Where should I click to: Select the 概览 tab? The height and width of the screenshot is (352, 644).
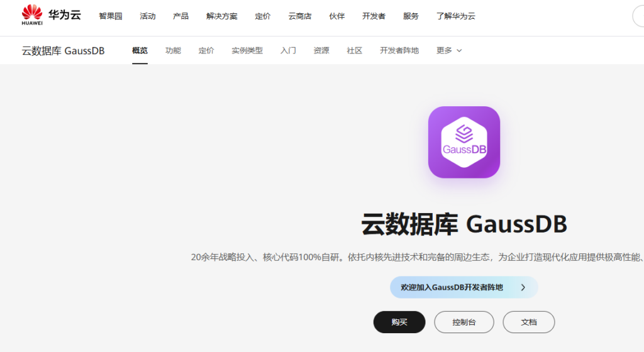pyautogui.click(x=140, y=50)
